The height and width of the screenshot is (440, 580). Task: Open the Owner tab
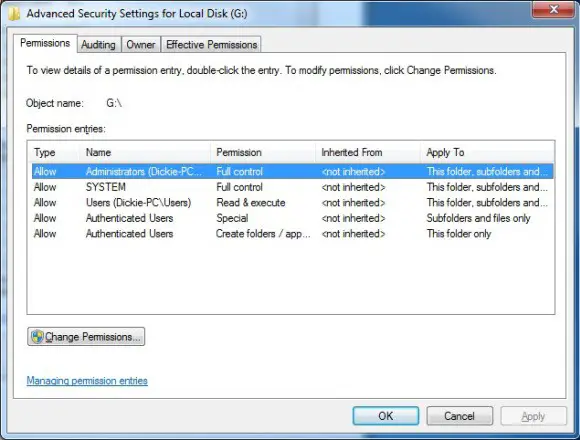[141, 45]
